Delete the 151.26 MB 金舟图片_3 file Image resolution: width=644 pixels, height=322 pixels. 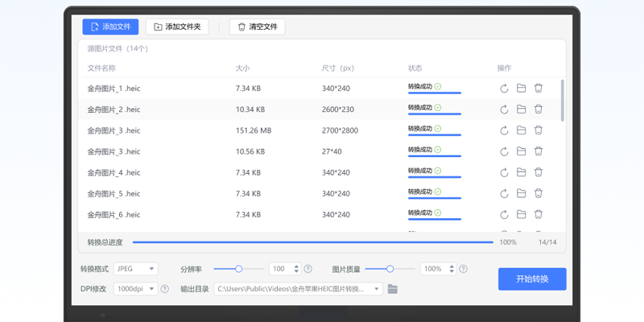point(539,130)
